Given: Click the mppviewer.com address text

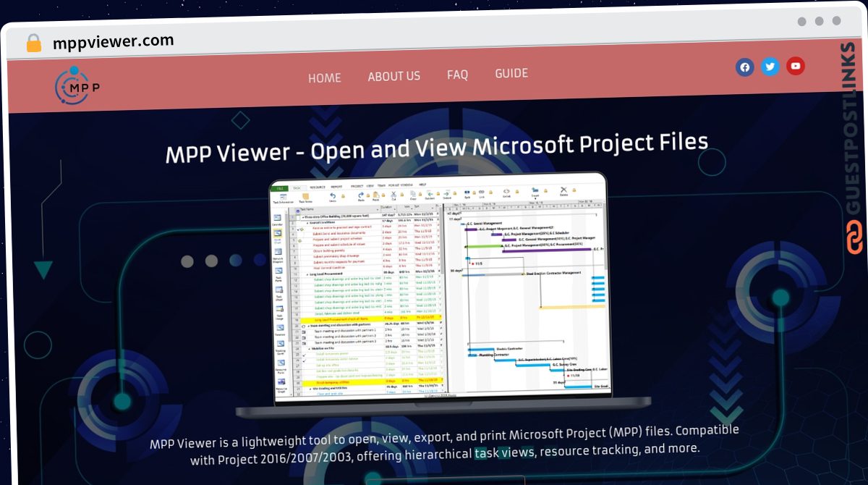Looking at the screenshot, I should tap(113, 41).
